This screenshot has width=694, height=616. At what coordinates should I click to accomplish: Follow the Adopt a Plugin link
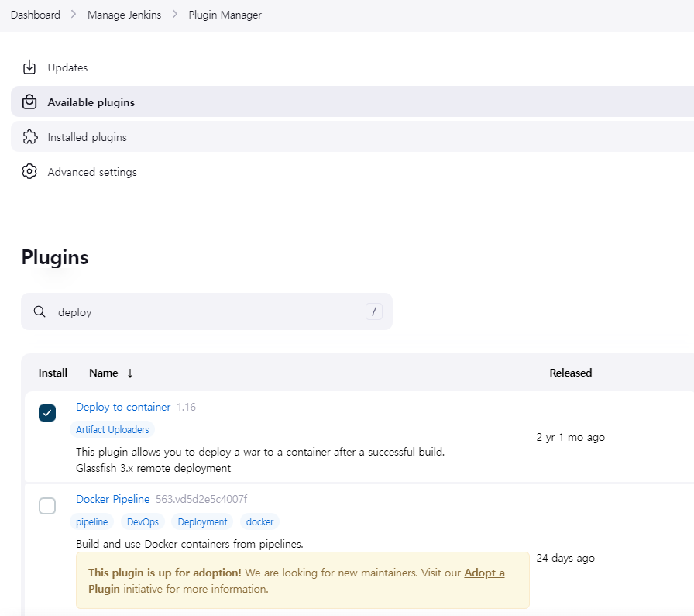[484, 573]
